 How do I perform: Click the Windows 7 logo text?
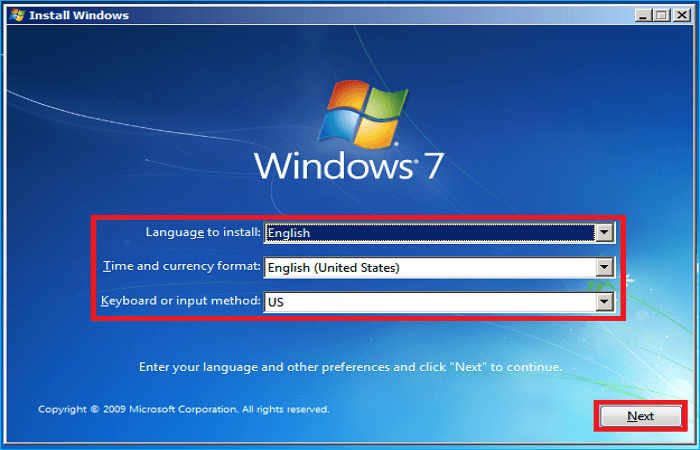coord(349,166)
